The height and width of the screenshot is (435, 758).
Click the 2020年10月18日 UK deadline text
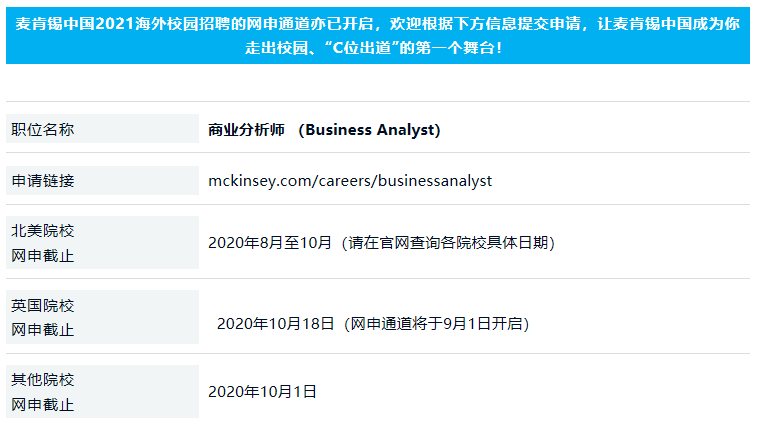(x=276, y=323)
